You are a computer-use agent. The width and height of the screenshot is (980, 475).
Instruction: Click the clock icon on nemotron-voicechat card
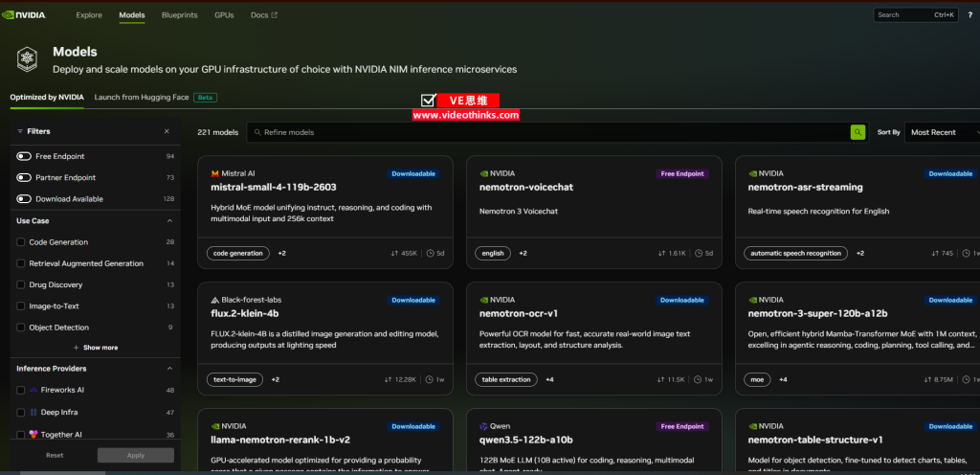click(700, 253)
